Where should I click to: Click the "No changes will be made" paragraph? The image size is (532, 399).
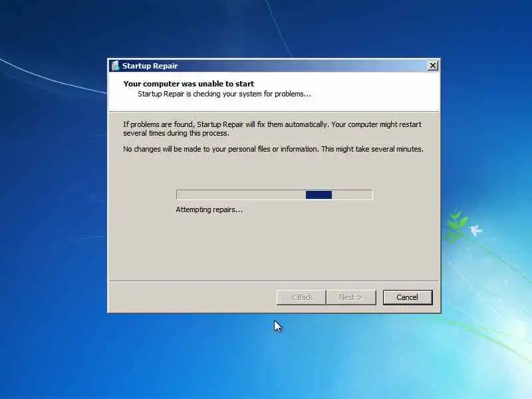[x=273, y=149]
